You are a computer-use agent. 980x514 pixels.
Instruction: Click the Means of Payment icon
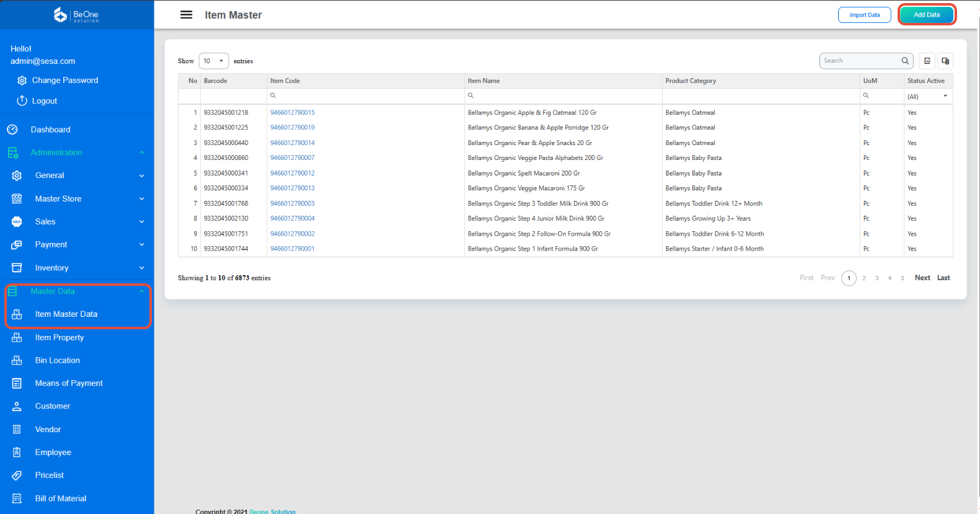tap(17, 383)
